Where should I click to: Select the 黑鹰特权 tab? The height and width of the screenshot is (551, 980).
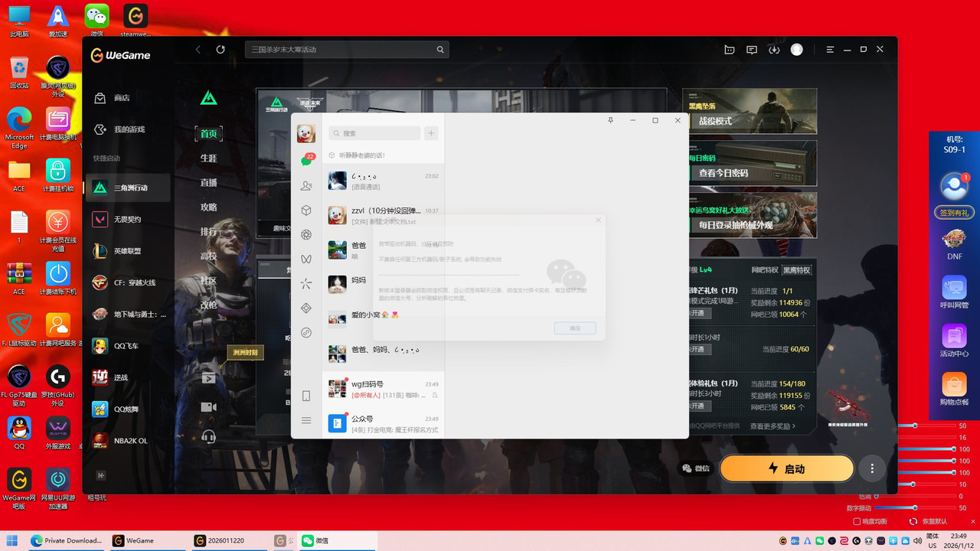(x=797, y=270)
